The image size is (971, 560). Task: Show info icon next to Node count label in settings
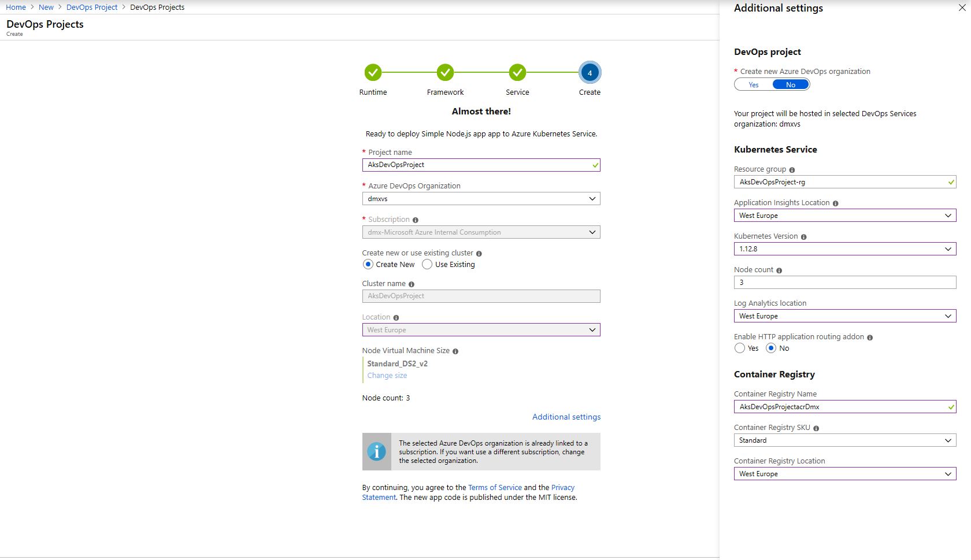(x=779, y=270)
